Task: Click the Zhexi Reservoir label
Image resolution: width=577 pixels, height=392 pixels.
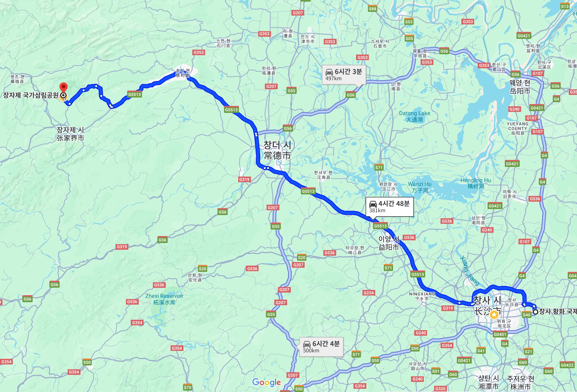Action: point(164,299)
